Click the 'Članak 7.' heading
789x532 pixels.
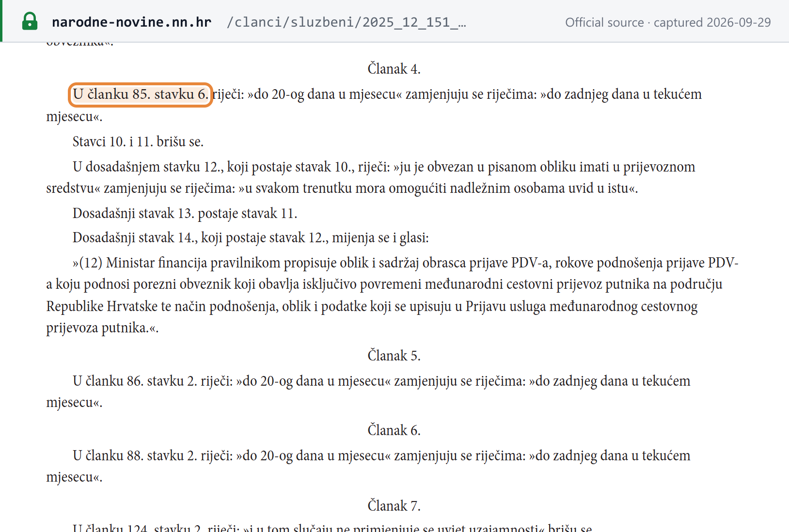tap(394, 506)
